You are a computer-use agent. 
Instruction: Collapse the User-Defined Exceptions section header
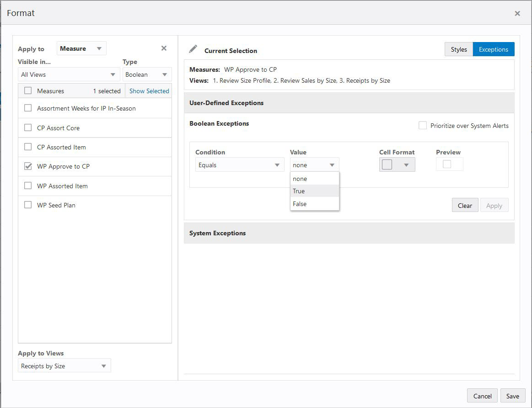tap(349, 103)
